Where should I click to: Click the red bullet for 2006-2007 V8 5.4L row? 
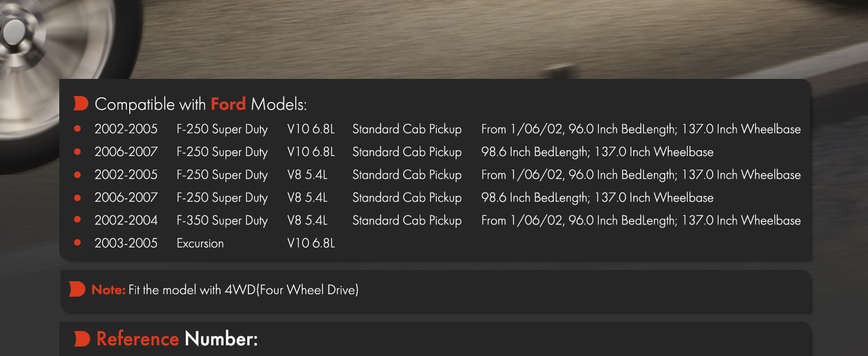pos(77,198)
